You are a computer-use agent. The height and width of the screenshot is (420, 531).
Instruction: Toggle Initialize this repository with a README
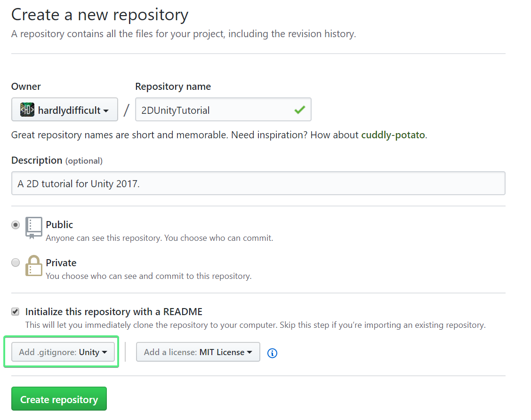pyautogui.click(x=15, y=311)
